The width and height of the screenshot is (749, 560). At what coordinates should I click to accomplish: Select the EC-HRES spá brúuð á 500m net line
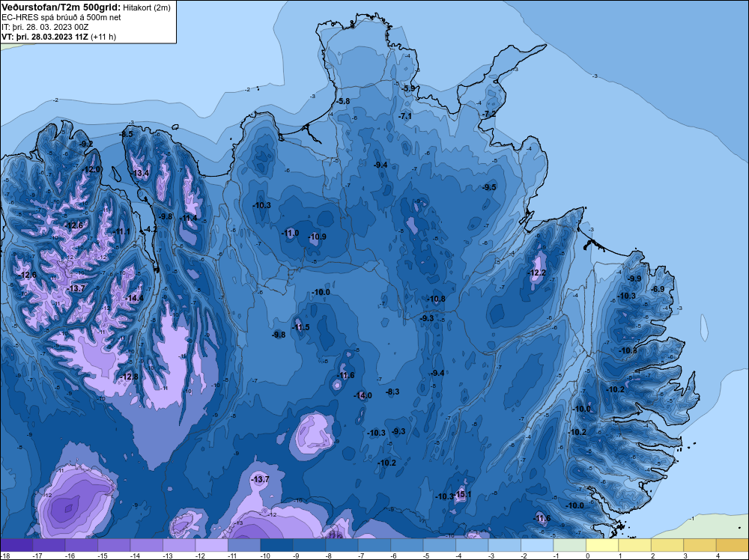(61, 17)
